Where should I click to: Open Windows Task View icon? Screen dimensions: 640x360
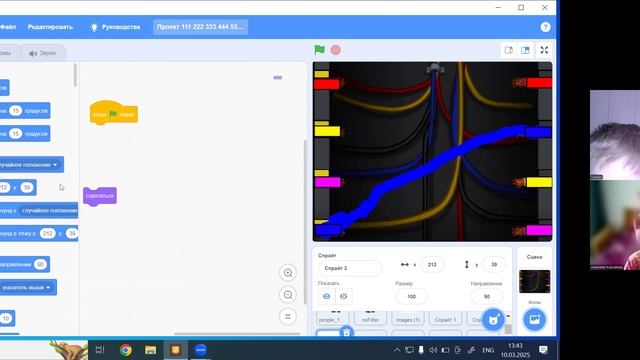tap(100, 350)
